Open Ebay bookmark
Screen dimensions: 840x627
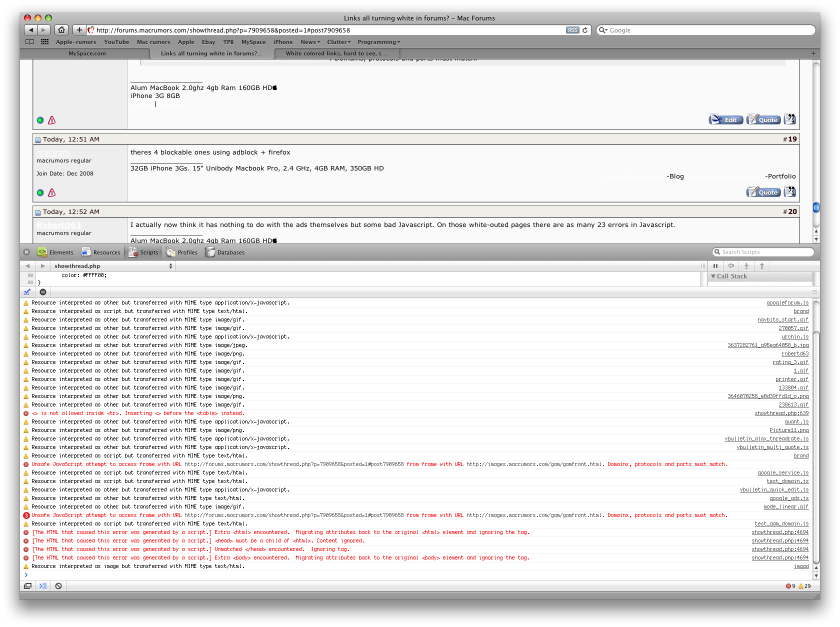coord(208,42)
